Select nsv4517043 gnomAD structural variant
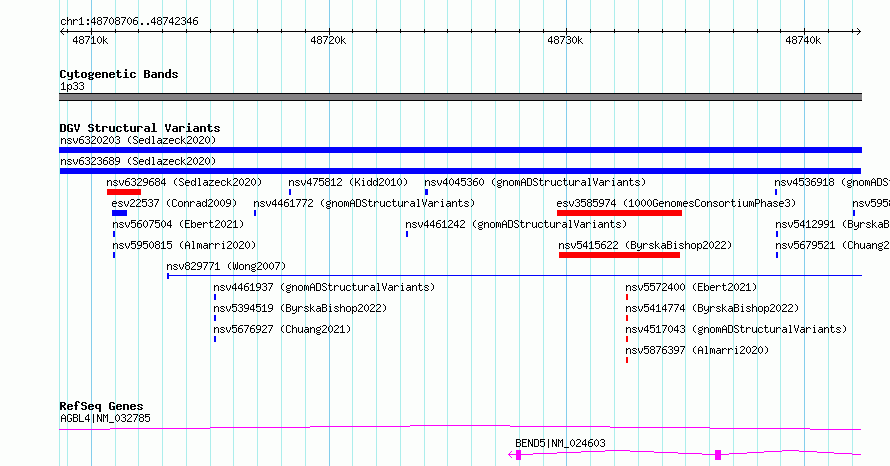 (x=736, y=329)
